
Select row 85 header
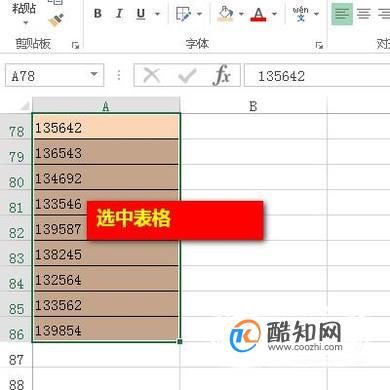[16, 304]
